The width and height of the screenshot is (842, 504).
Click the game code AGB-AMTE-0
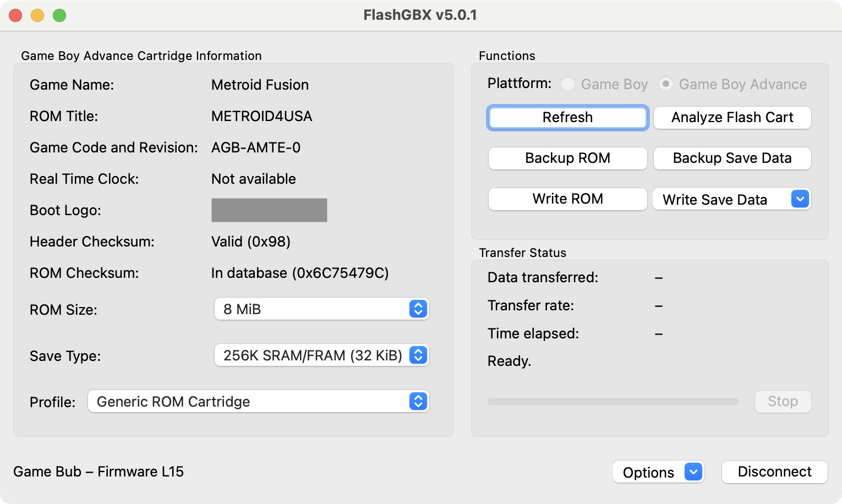256,147
